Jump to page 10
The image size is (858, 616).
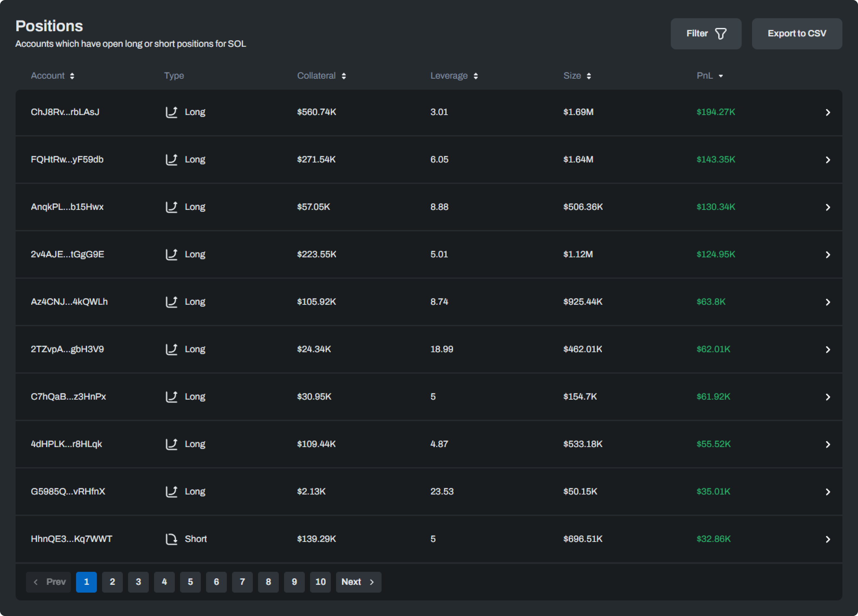[320, 582]
